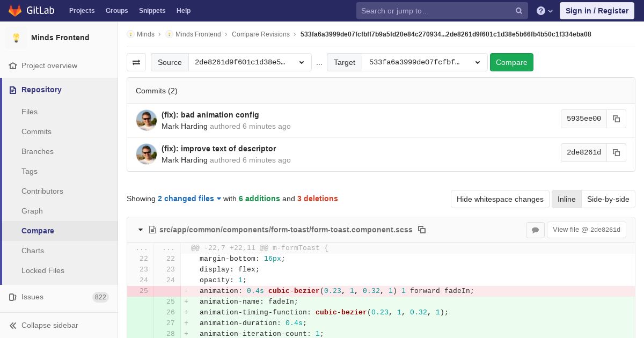Open the Target revision dropdown

pos(424,62)
